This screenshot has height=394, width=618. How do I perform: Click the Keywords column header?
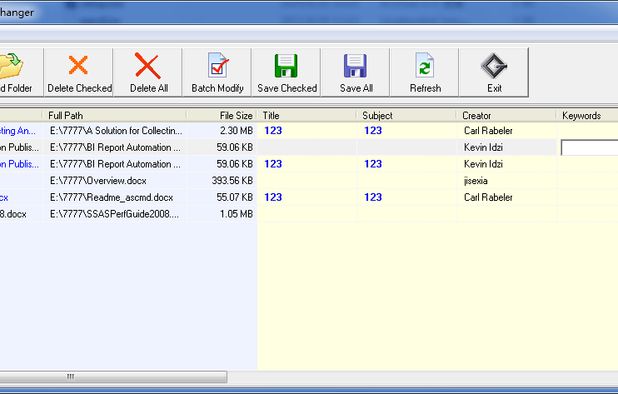pyautogui.click(x=587, y=115)
